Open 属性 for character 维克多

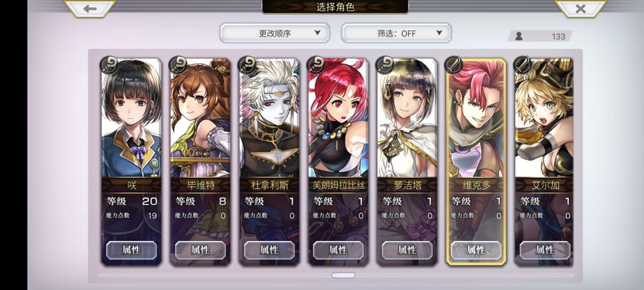pyautogui.click(x=476, y=250)
